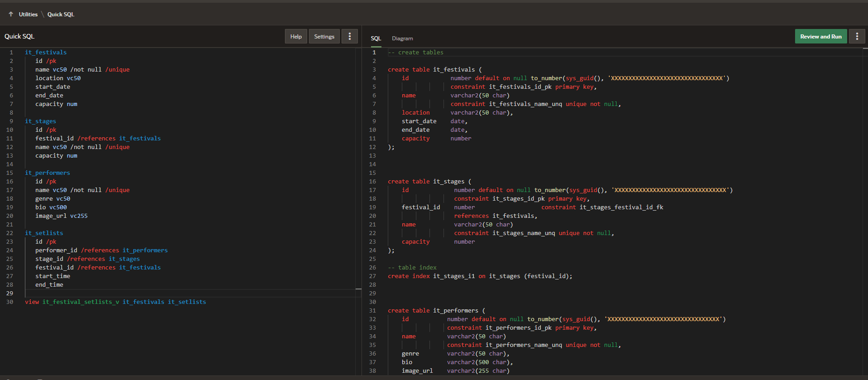
Task: Open the Help button
Action: pos(296,36)
